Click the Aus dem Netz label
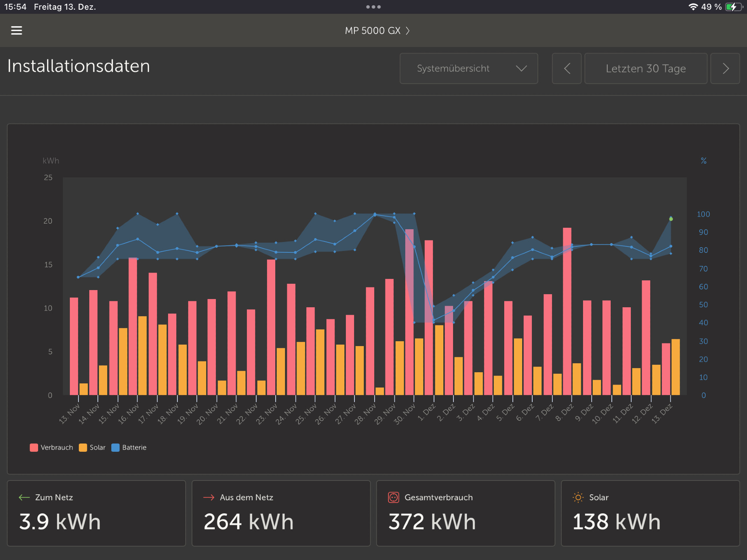The image size is (747, 560). pyautogui.click(x=247, y=497)
